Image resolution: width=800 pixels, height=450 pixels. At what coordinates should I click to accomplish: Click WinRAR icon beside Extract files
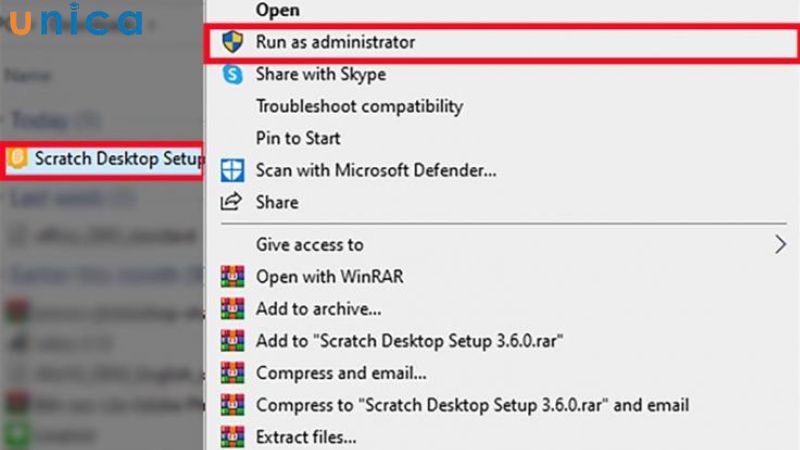[x=233, y=437]
